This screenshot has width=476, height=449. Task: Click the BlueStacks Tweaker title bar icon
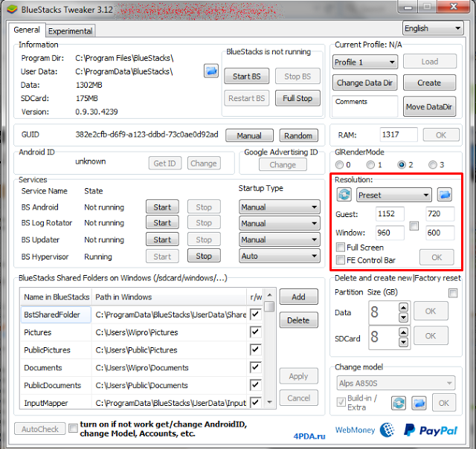pyautogui.click(x=12, y=10)
